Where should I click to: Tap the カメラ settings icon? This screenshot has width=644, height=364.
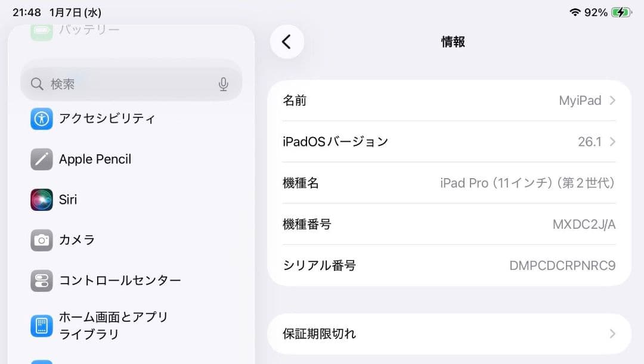pos(41,240)
